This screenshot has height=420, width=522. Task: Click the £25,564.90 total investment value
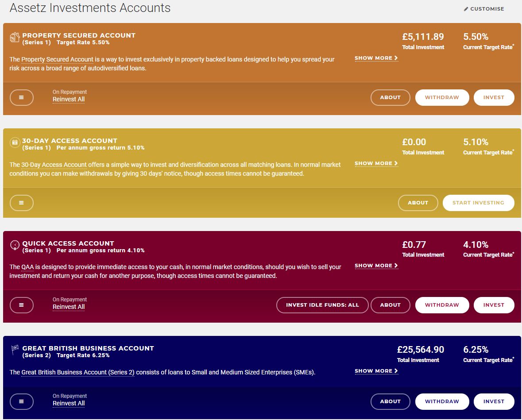[x=421, y=350]
